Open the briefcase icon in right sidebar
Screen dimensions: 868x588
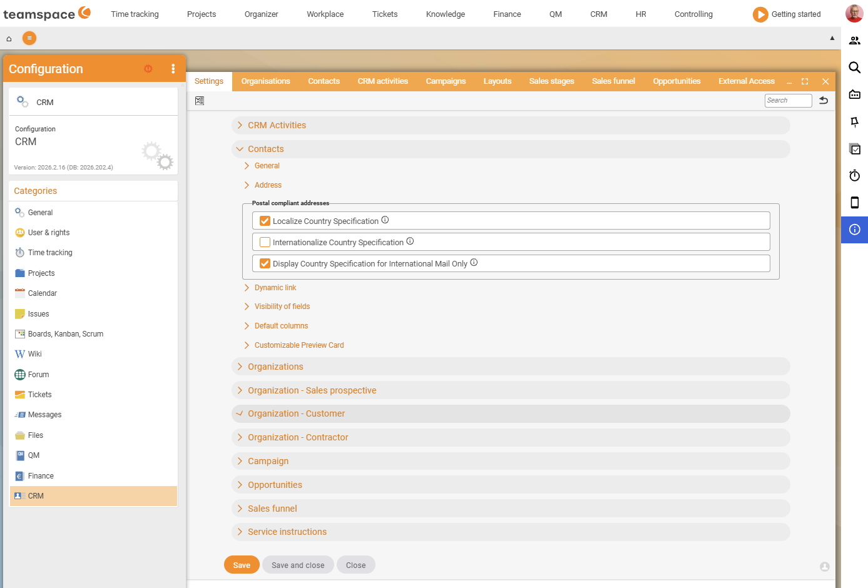tap(854, 94)
